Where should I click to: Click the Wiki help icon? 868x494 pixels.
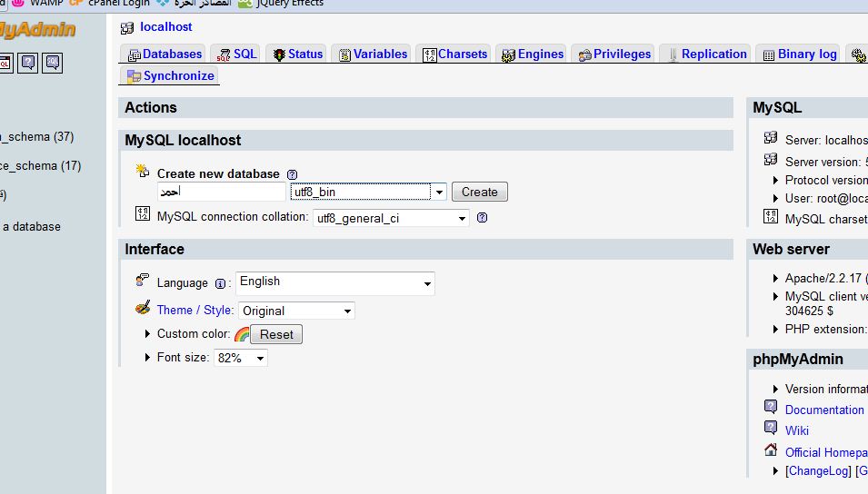pyautogui.click(x=771, y=427)
